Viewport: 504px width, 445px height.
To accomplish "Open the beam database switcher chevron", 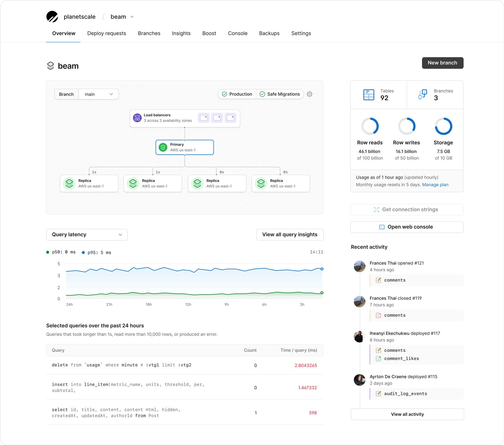I will click(x=132, y=17).
